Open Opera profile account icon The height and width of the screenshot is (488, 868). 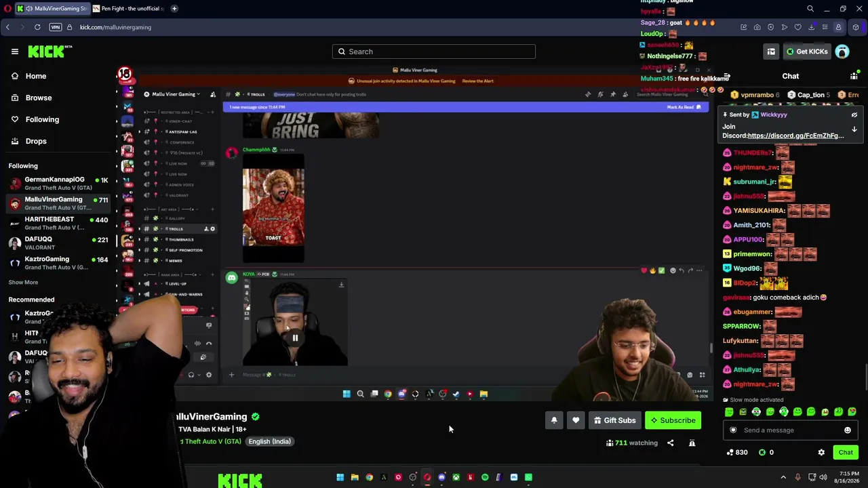(838, 27)
